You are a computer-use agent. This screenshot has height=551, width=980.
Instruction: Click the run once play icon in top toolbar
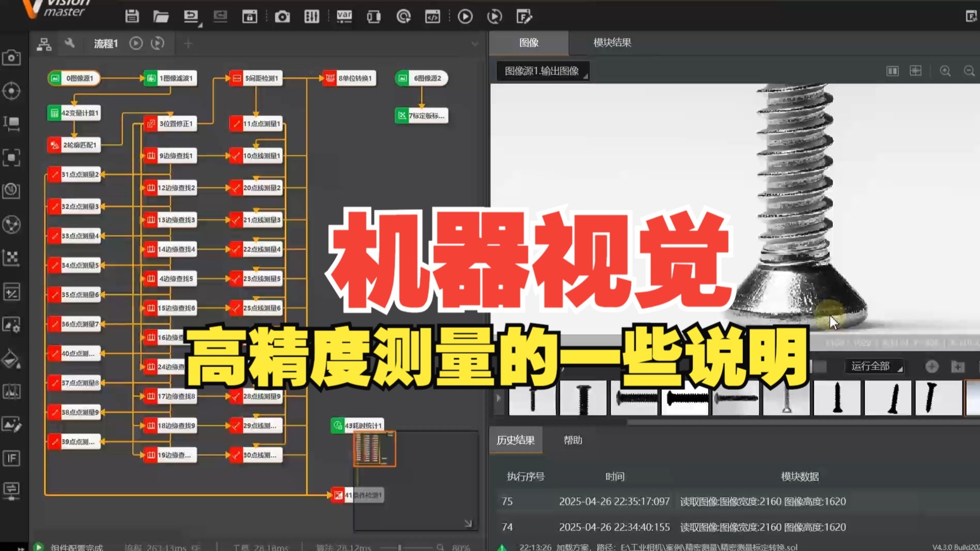[465, 17]
